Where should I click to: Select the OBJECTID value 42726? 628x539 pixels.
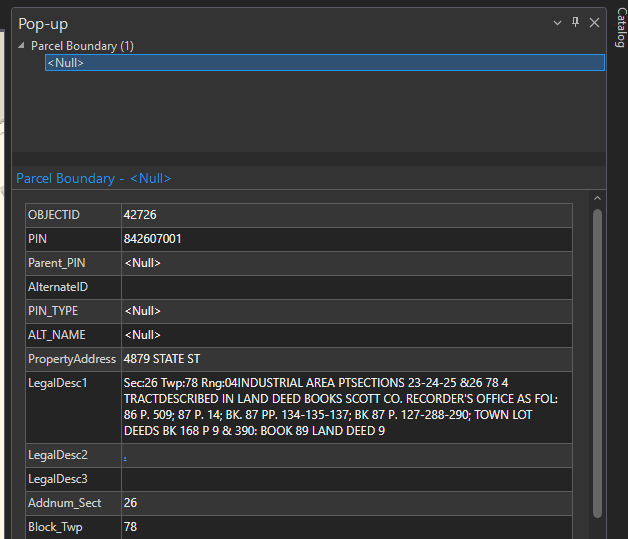pyautogui.click(x=140, y=215)
